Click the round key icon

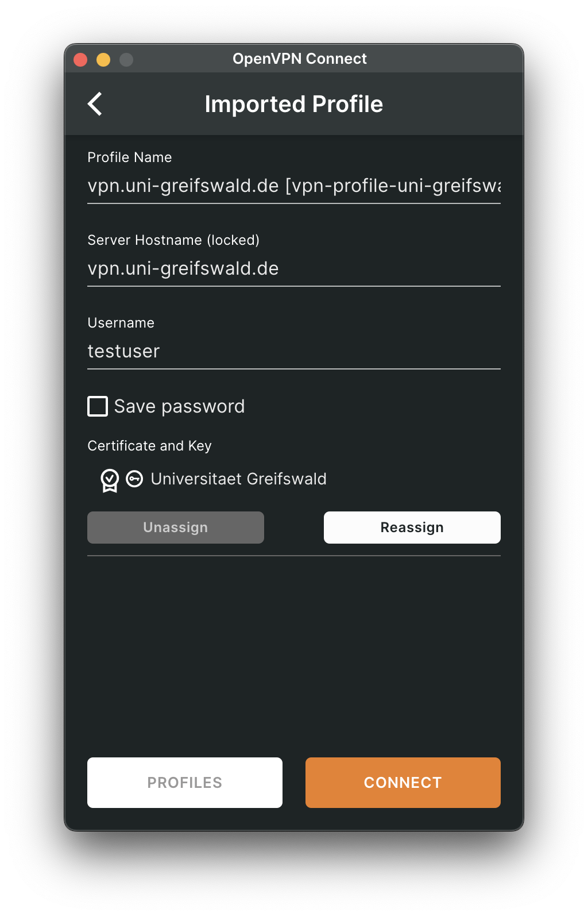(134, 479)
